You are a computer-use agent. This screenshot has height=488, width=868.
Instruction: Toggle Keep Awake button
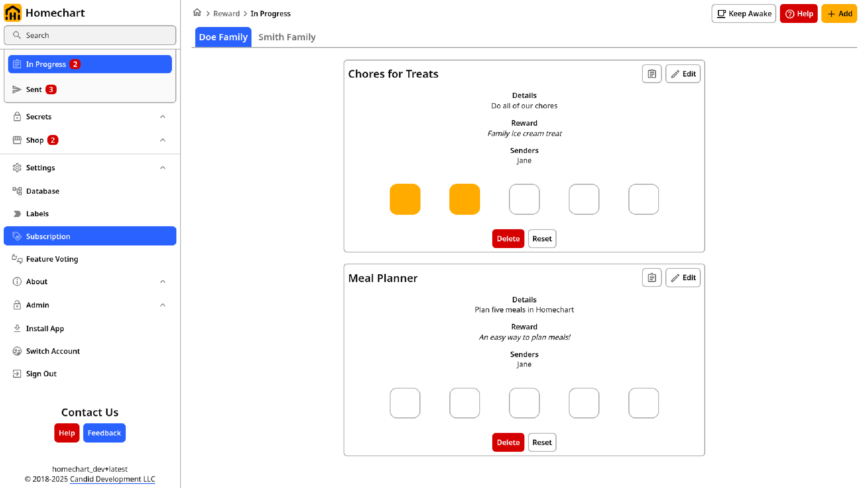pyautogui.click(x=744, y=14)
